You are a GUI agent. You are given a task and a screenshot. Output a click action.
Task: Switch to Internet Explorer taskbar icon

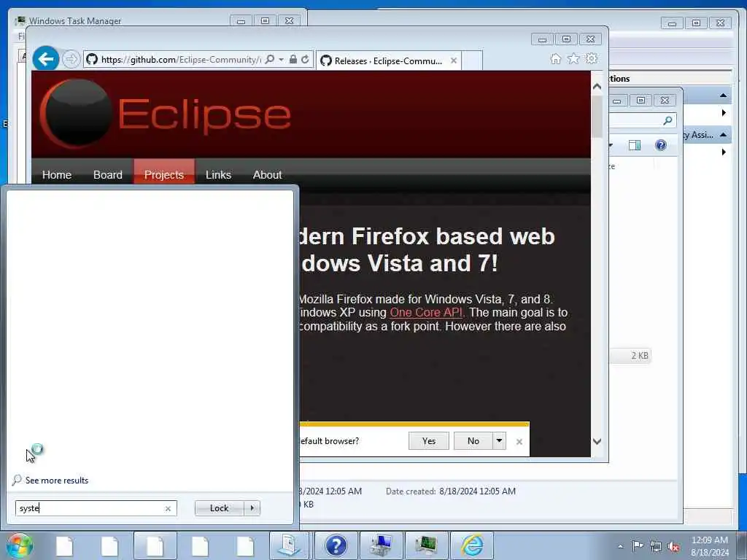(x=472, y=545)
